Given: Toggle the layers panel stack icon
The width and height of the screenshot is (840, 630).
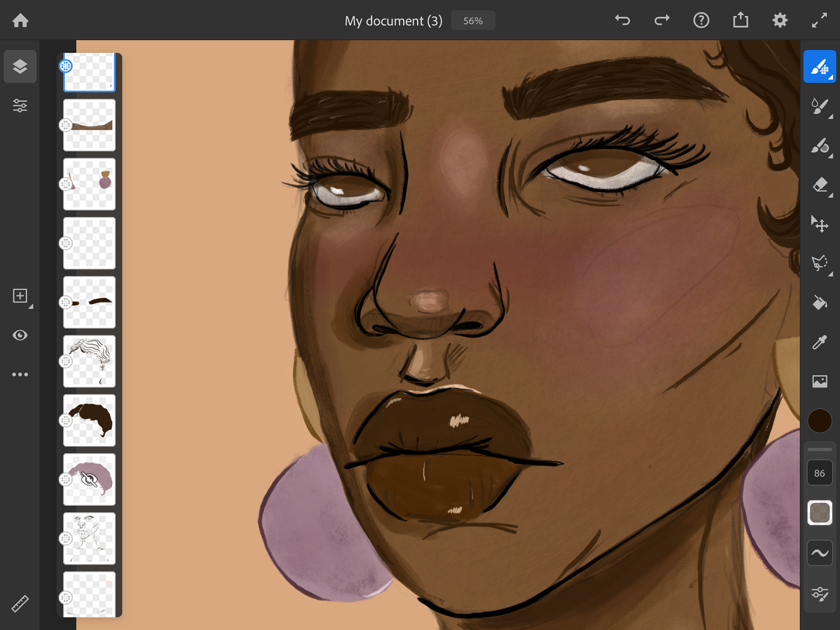Looking at the screenshot, I should click(20, 66).
